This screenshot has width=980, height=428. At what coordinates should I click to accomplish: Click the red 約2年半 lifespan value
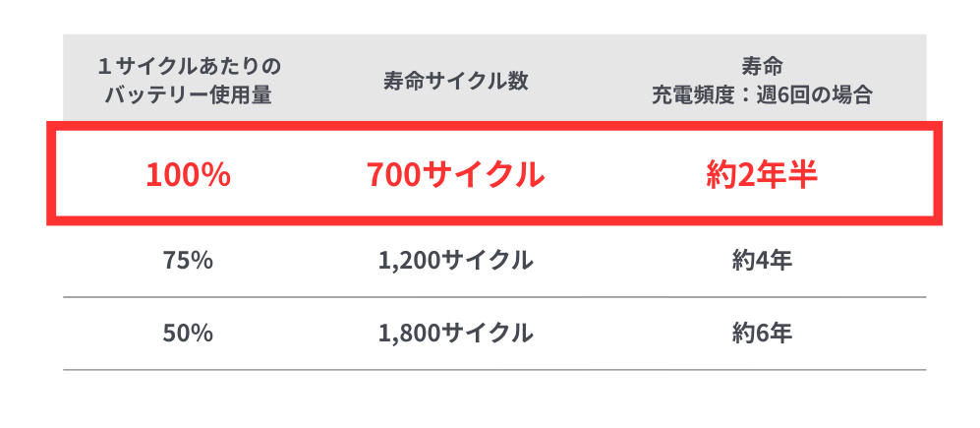click(x=763, y=175)
